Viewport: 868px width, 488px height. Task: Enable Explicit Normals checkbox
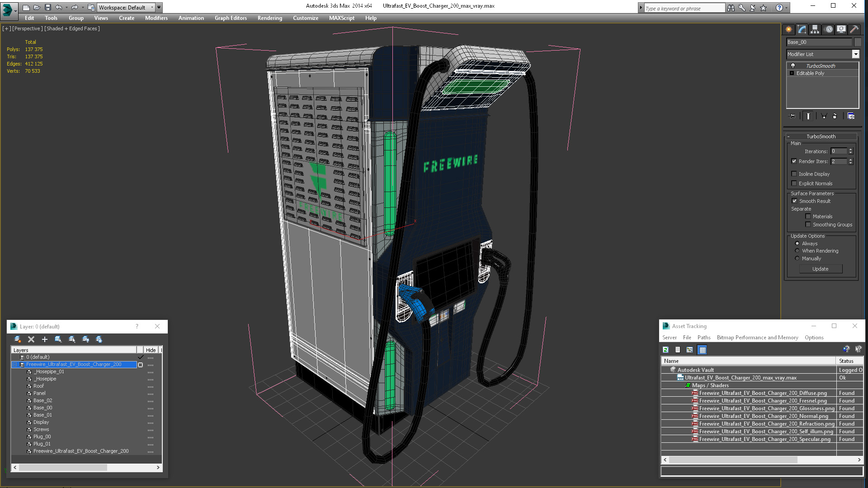(x=794, y=183)
